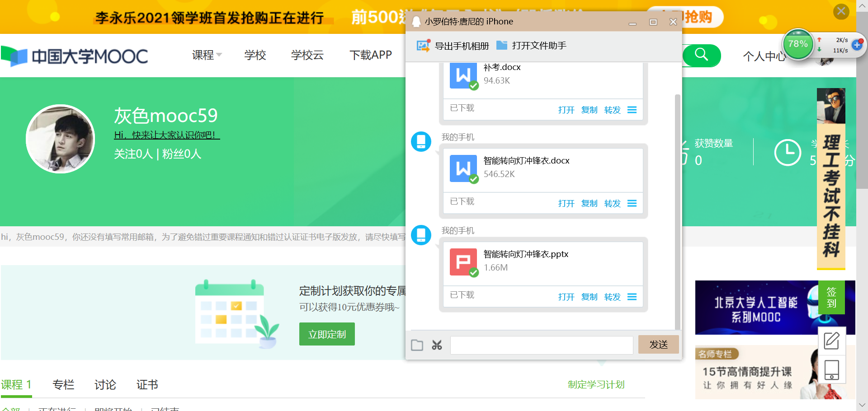Open 个人中心 in the navigation
The width and height of the screenshot is (868, 411).
(x=765, y=56)
